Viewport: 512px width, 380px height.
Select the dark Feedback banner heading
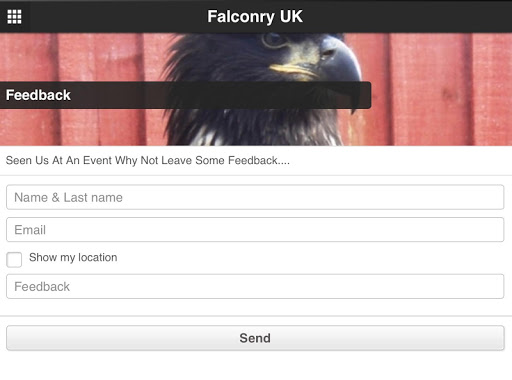point(185,95)
